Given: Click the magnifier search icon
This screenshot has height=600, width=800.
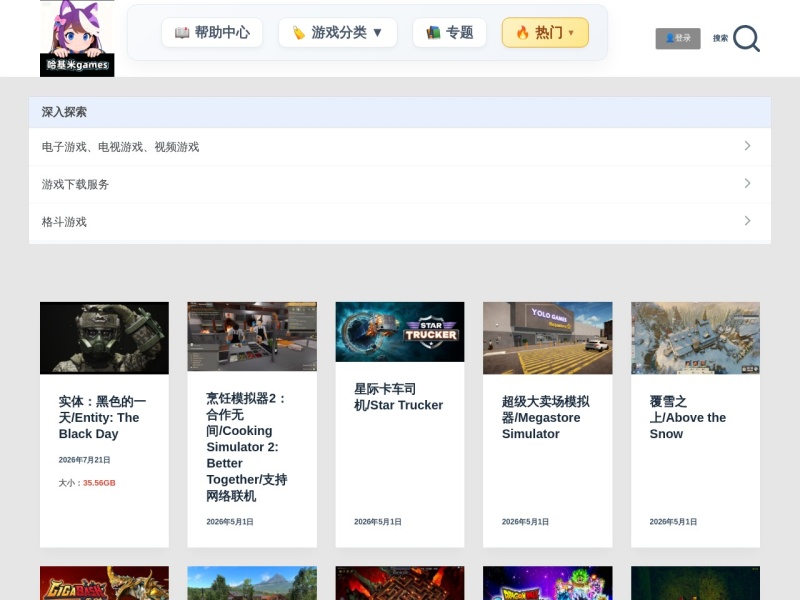Looking at the screenshot, I should coord(746,38).
